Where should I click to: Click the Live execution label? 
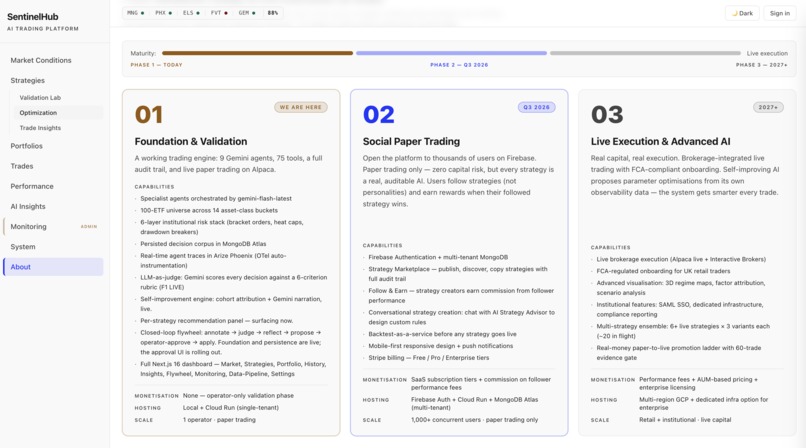pos(767,53)
